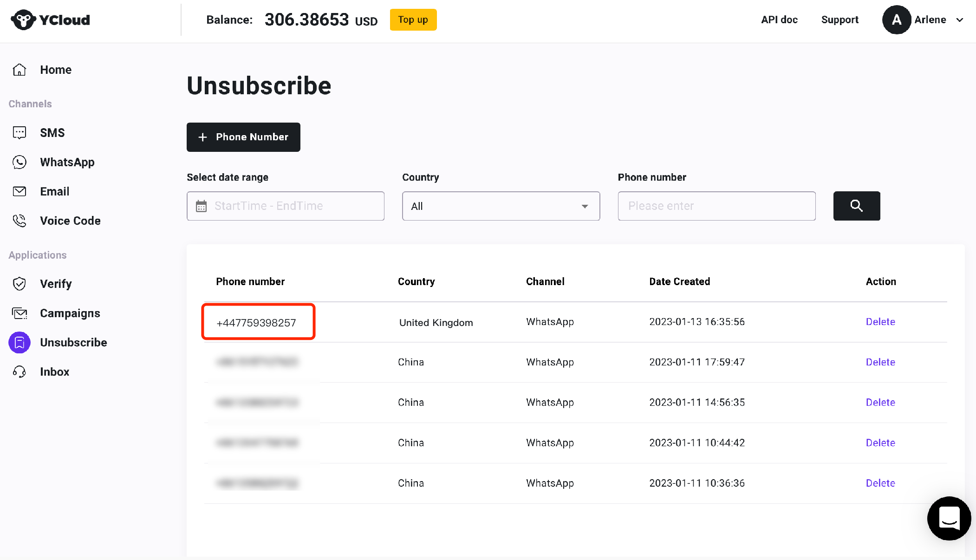This screenshot has height=560, width=976.
Task: Open the Home sidebar icon
Action: tap(20, 70)
